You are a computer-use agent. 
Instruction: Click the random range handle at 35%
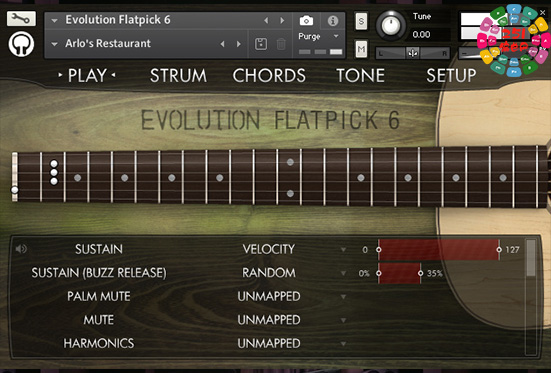420,273
